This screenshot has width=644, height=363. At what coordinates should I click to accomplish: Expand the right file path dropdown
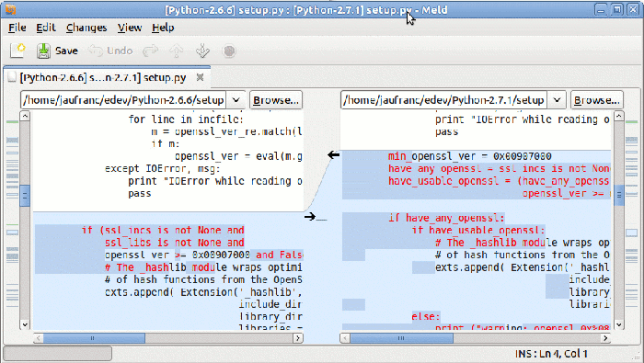point(557,100)
